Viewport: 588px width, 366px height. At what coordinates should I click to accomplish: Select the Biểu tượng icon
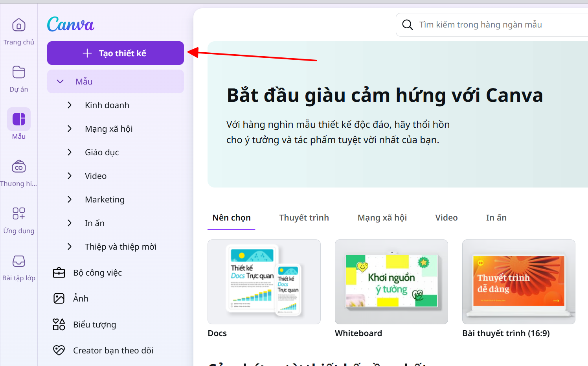pyautogui.click(x=59, y=324)
